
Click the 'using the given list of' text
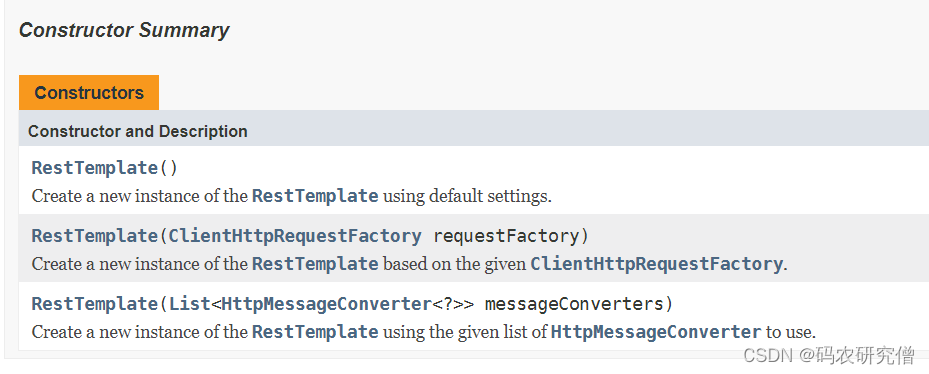465,332
